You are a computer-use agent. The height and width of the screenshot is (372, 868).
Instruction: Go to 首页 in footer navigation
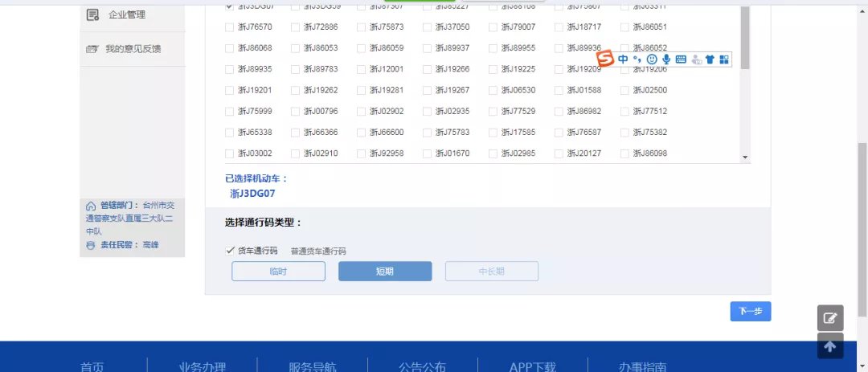(x=92, y=367)
